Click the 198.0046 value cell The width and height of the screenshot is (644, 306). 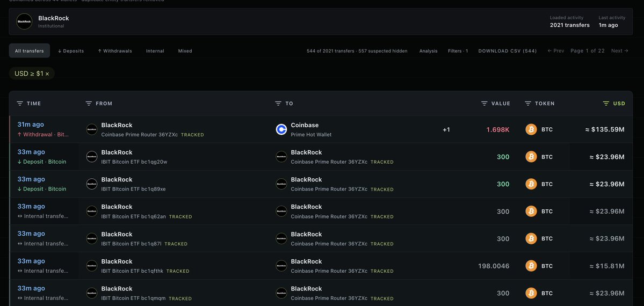pyautogui.click(x=494, y=266)
